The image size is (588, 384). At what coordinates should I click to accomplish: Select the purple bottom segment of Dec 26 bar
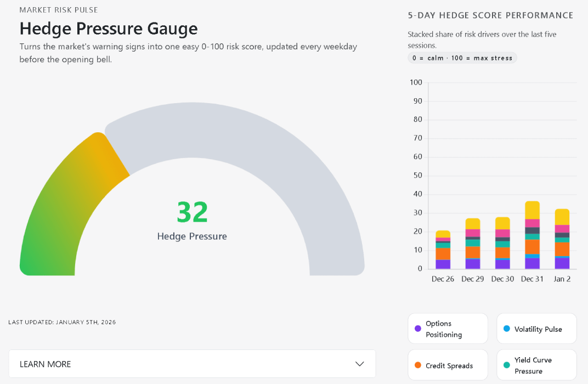(443, 264)
